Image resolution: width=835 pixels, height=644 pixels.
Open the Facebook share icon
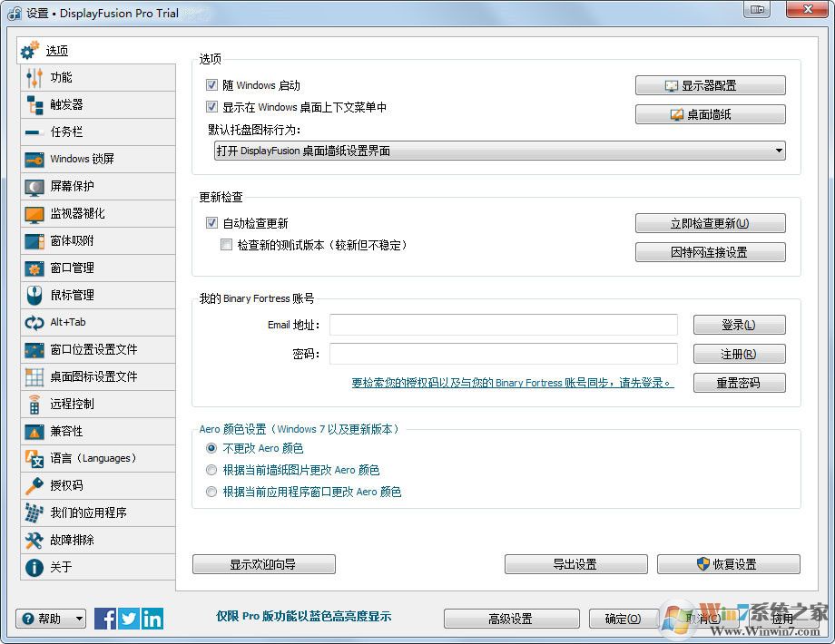(104, 618)
